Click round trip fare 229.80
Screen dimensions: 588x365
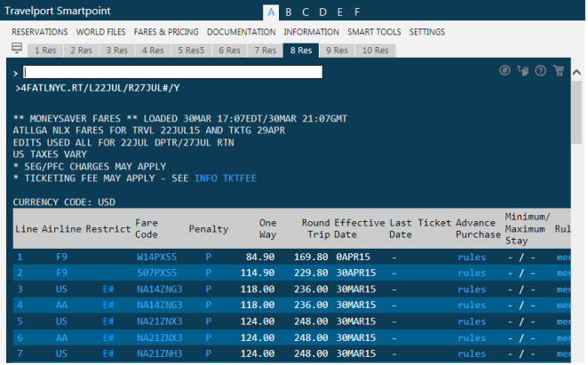pos(311,273)
